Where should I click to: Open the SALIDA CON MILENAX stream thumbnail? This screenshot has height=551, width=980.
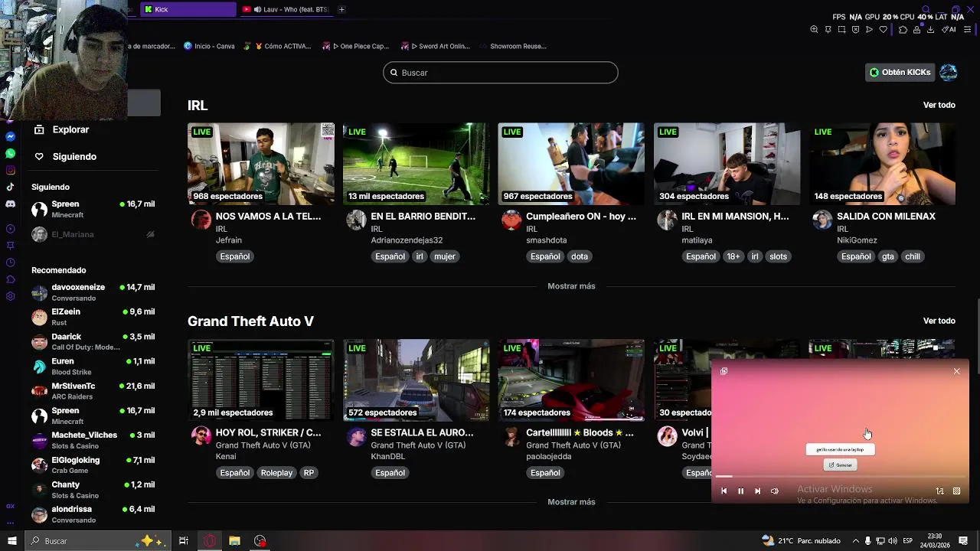click(882, 164)
